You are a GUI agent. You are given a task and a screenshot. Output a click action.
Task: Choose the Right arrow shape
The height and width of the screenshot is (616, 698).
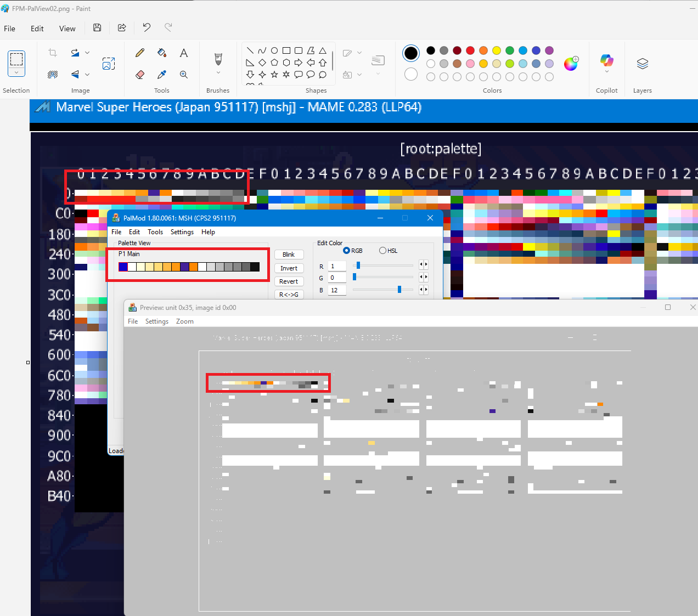[299, 63]
